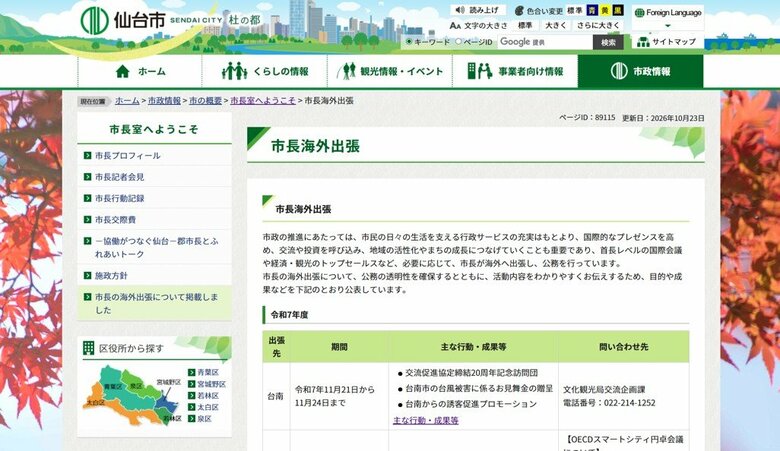Open the 泉区 ward link

(x=204, y=419)
